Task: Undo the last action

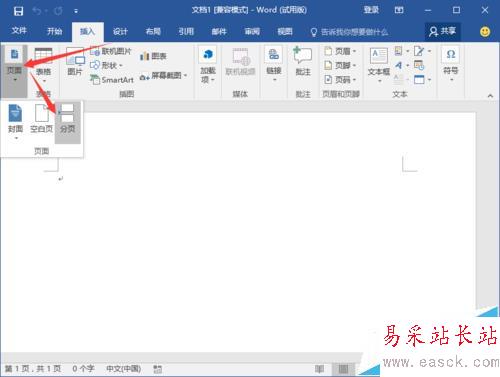Action: click(x=37, y=11)
